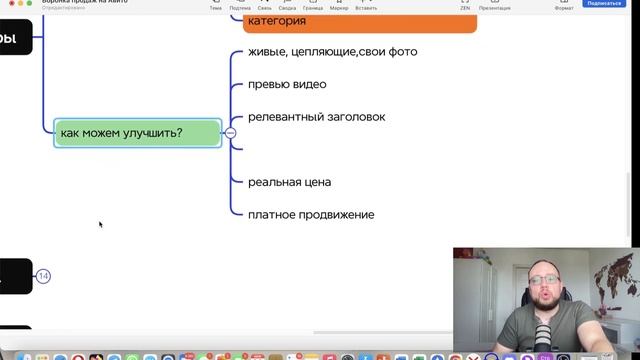
Task: Select the 'платное продвижение' topic
Action: (x=311, y=215)
